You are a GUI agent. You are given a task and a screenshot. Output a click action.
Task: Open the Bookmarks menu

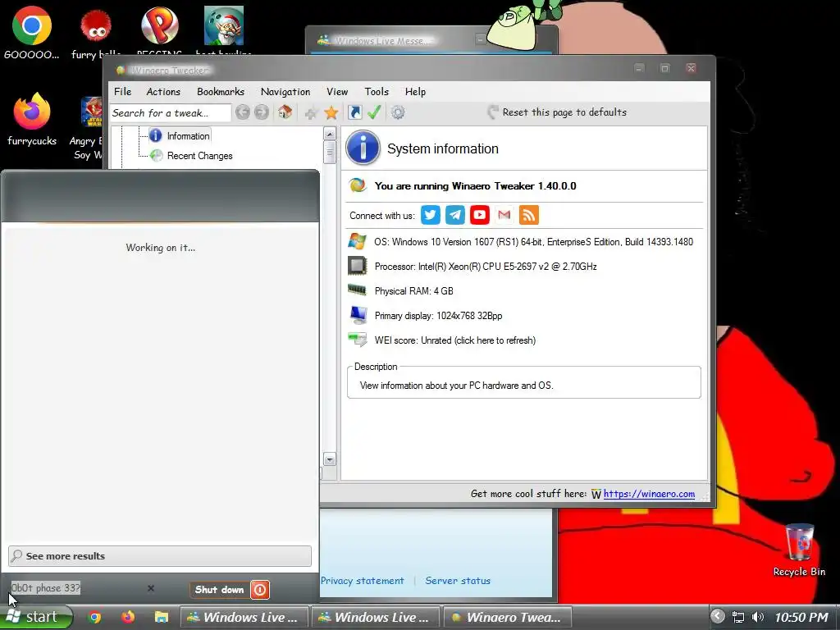click(x=220, y=92)
